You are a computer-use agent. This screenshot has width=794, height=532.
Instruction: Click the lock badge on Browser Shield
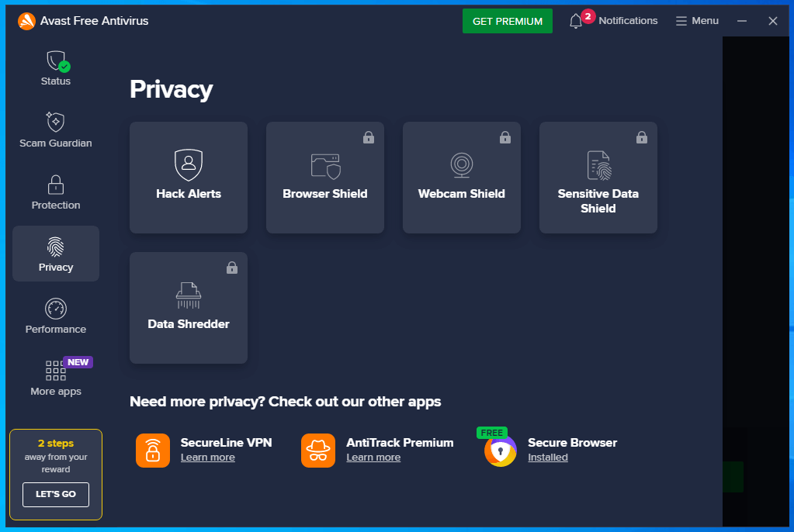tap(369, 137)
